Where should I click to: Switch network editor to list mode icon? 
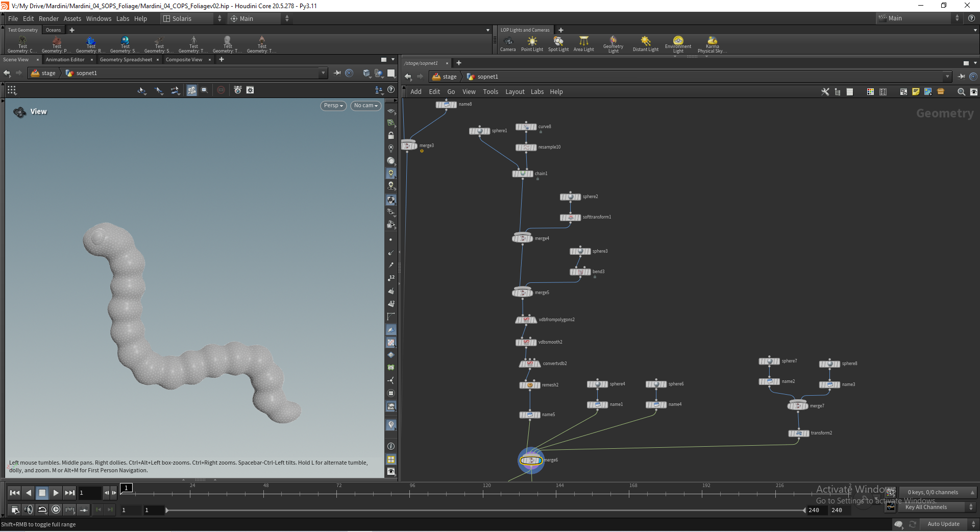[850, 92]
